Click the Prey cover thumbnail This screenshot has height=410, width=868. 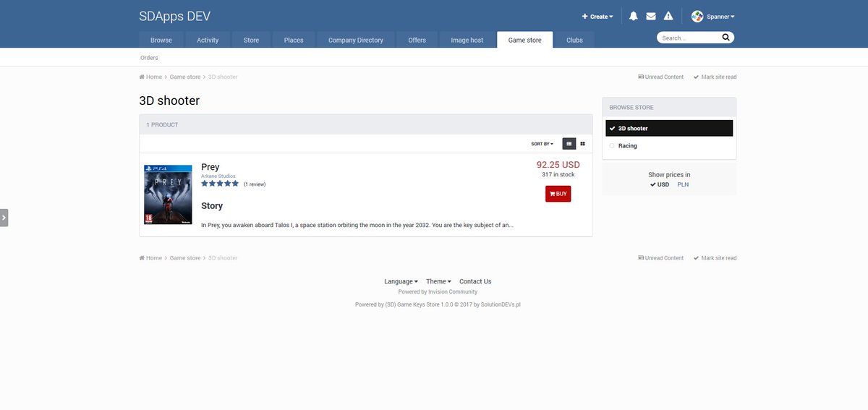tap(168, 194)
